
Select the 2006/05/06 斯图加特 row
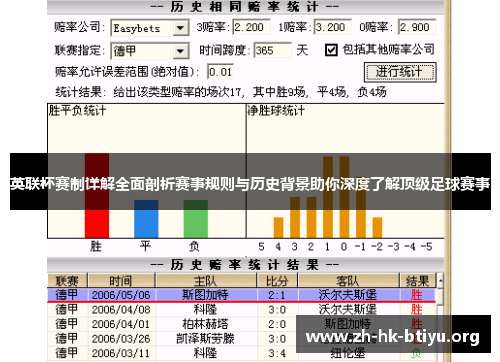tap(241, 295)
